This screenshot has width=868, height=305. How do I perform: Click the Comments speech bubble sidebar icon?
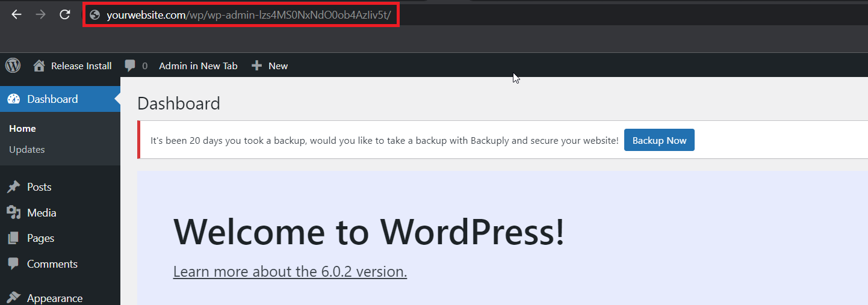[x=14, y=263]
